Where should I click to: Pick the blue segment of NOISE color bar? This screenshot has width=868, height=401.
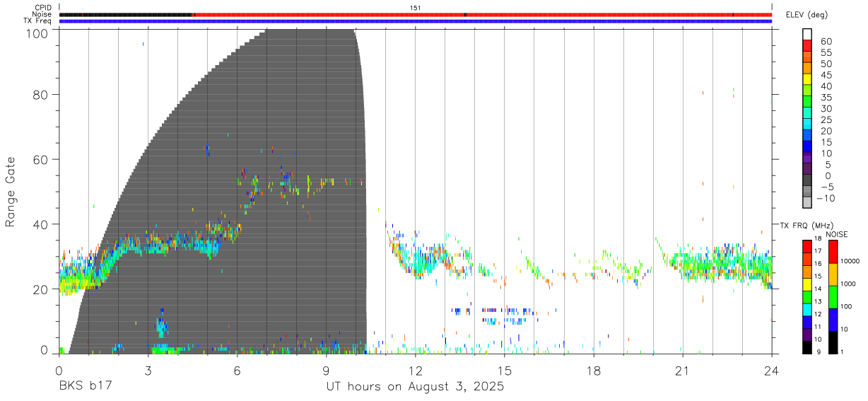(832, 320)
